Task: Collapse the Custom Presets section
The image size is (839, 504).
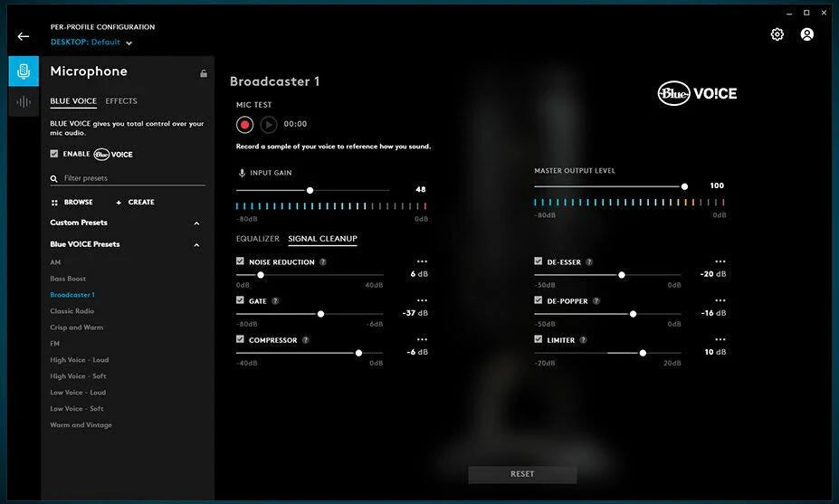Action: click(196, 223)
